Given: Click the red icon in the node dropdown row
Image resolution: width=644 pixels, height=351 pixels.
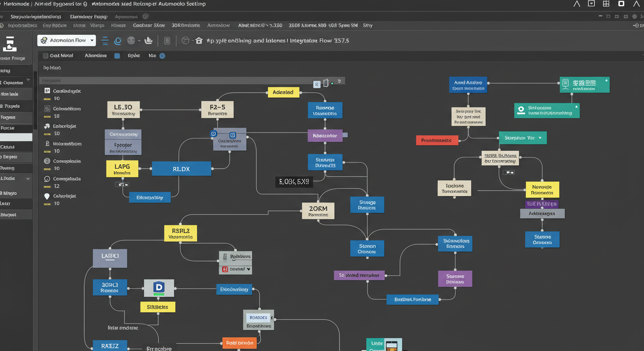Looking at the screenshot, I should point(225,269).
